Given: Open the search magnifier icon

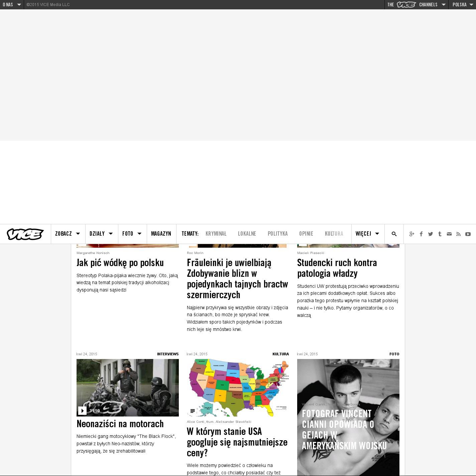Looking at the screenshot, I should pos(394,234).
